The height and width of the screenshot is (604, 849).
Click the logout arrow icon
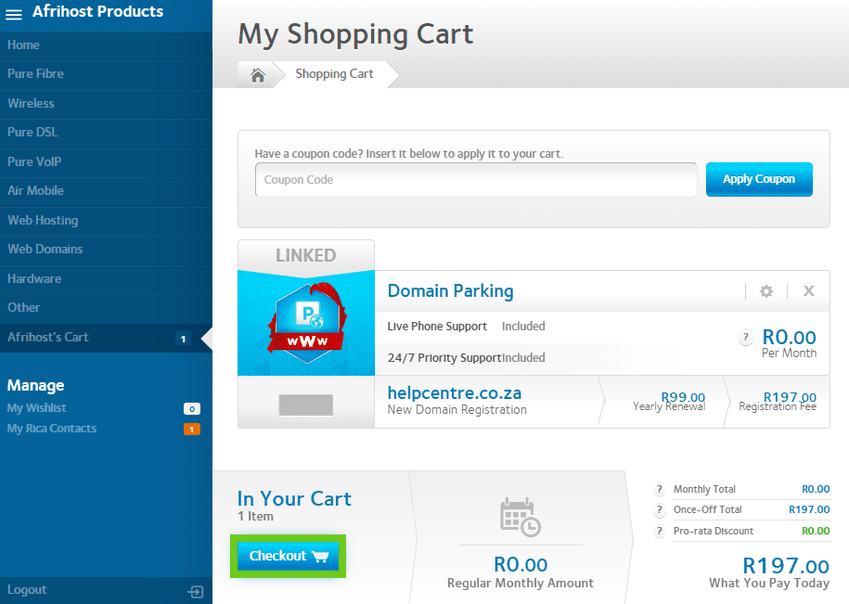196,591
